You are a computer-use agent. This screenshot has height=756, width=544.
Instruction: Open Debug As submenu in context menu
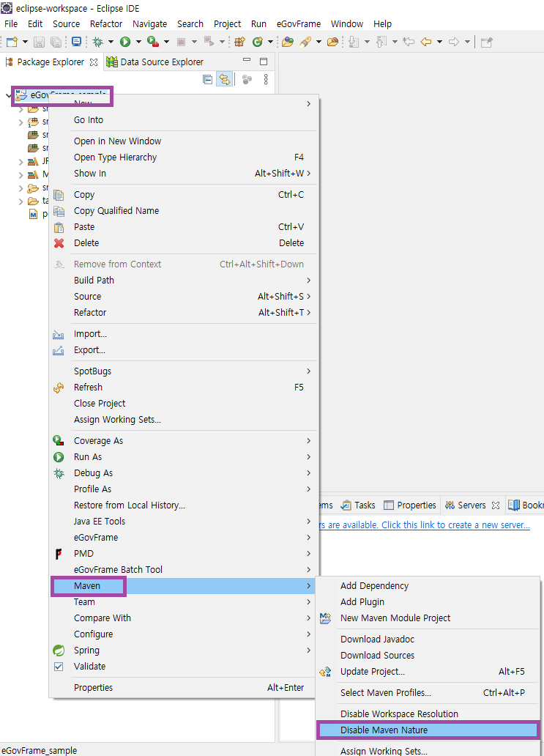point(183,473)
